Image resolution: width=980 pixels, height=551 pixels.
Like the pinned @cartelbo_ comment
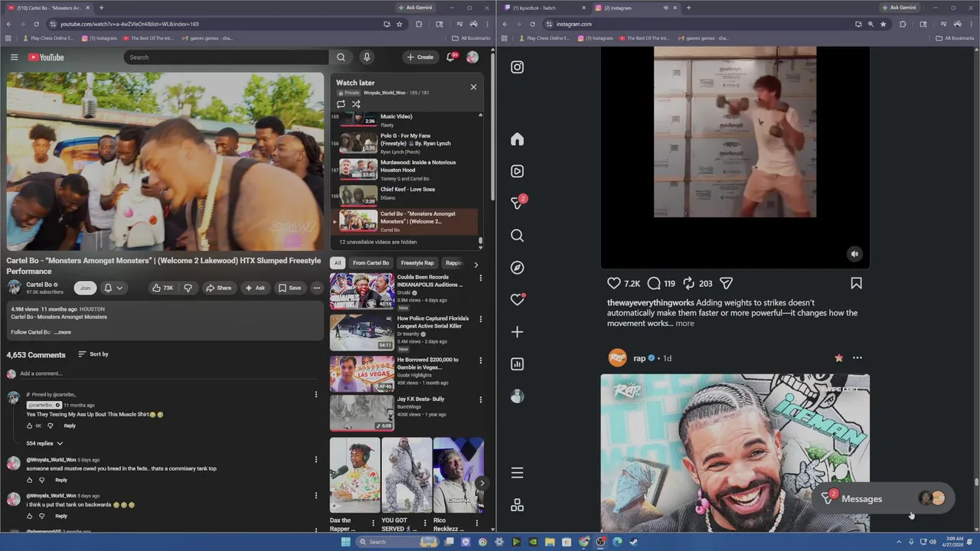tap(29, 425)
